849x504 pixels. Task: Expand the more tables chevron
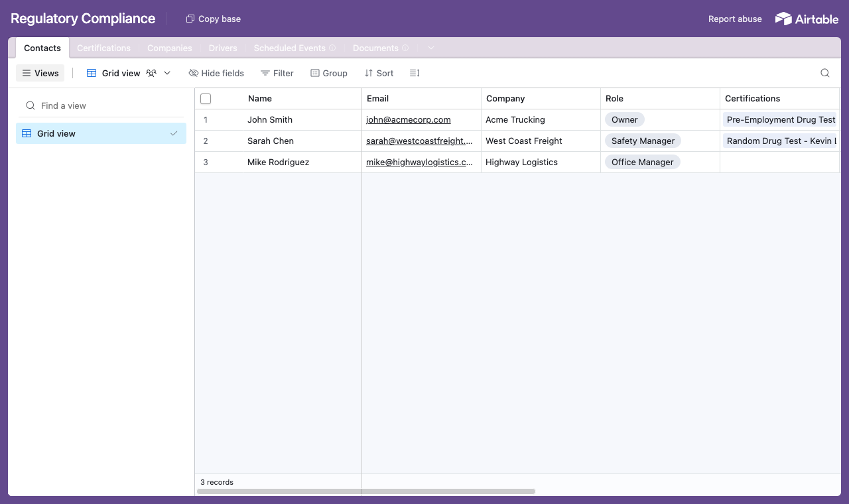(x=431, y=48)
